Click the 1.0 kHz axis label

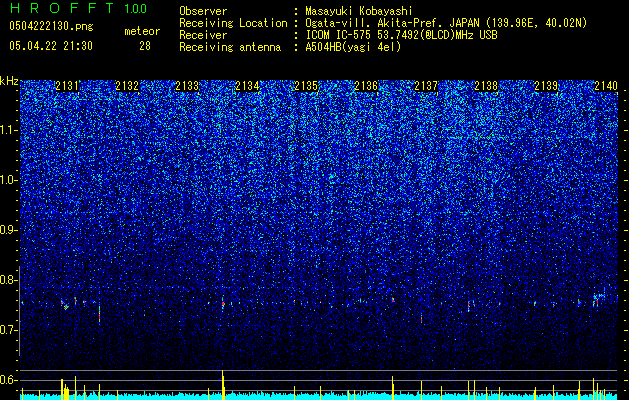(x=9, y=180)
